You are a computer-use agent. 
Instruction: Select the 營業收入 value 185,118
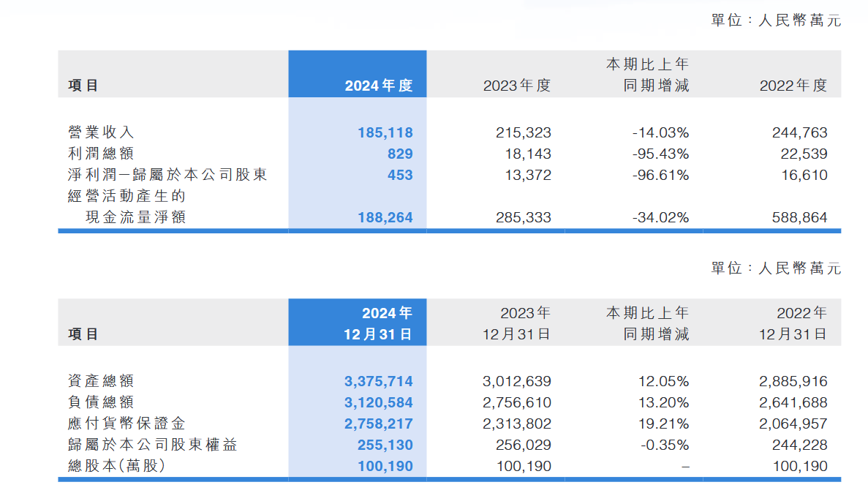(x=385, y=133)
